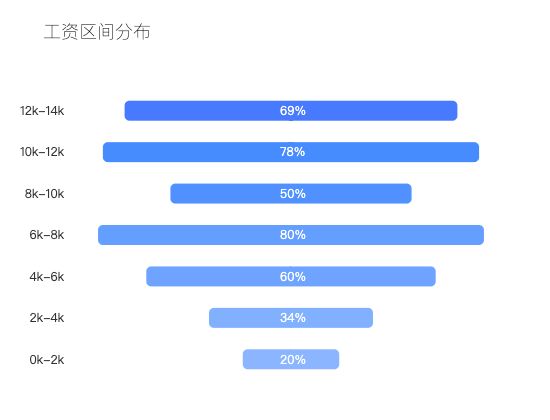Click the 10k-12k axis label
Image resolution: width=550 pixels, height=420 pixels.
coord(42,152)
